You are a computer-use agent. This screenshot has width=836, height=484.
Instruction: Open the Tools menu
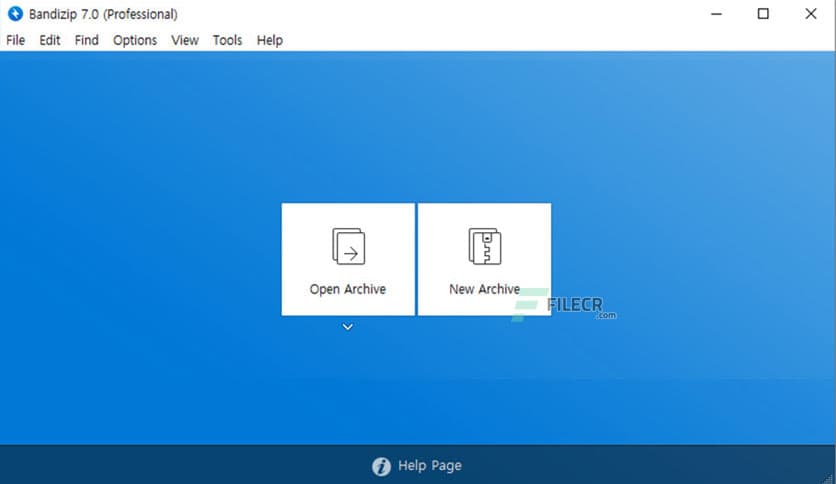pyautogui.click(x=227, y=41)
